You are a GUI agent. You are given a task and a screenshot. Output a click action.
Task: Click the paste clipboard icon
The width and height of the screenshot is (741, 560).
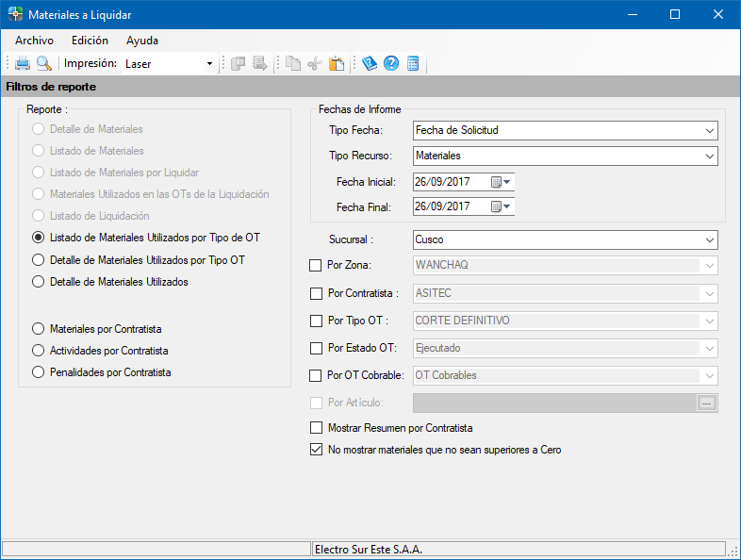[336, 64]
